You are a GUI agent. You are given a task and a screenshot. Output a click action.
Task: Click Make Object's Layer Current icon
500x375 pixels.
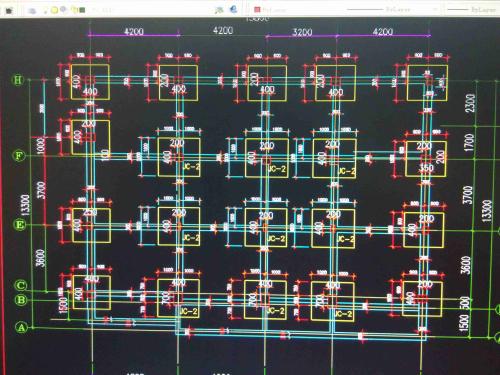[x=219, y=10]
